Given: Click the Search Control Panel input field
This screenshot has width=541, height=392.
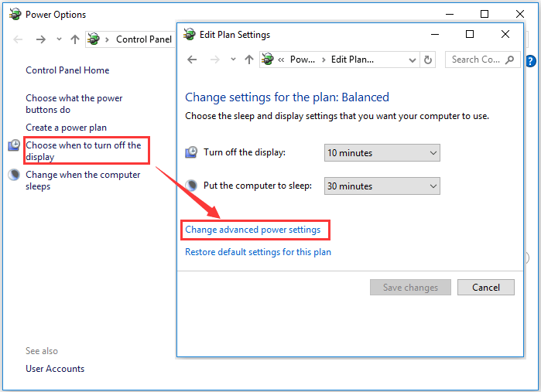Looking at the screenshot, I should (x=476, y=60).
